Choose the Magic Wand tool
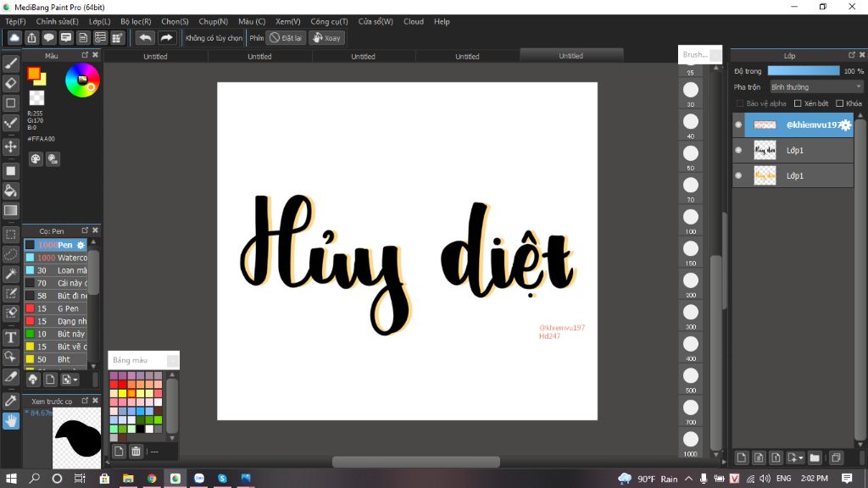This screenshot has width=868, height=488. point(10,274)
